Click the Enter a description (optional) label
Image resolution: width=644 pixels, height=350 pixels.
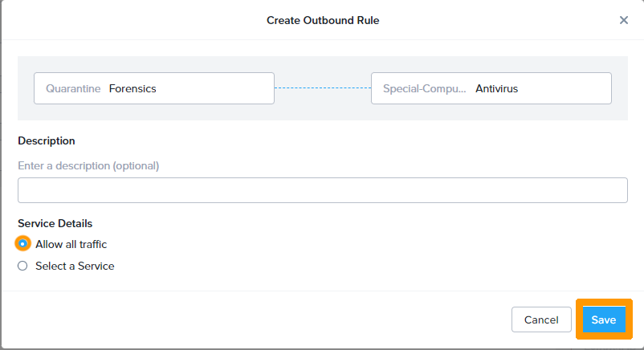(x=88, y=165)
